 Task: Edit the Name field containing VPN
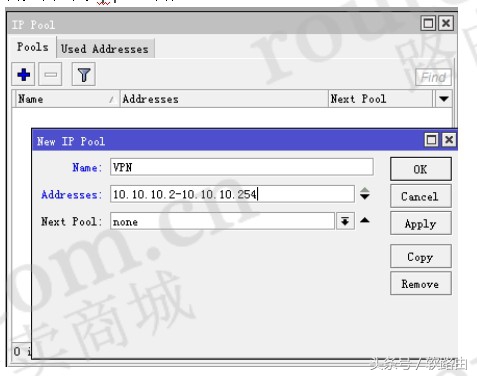point(242,167)
